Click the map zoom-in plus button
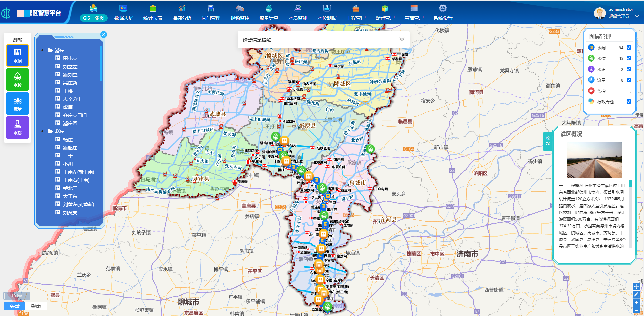The width and height of the screenshot is (644, 316). 636,302
